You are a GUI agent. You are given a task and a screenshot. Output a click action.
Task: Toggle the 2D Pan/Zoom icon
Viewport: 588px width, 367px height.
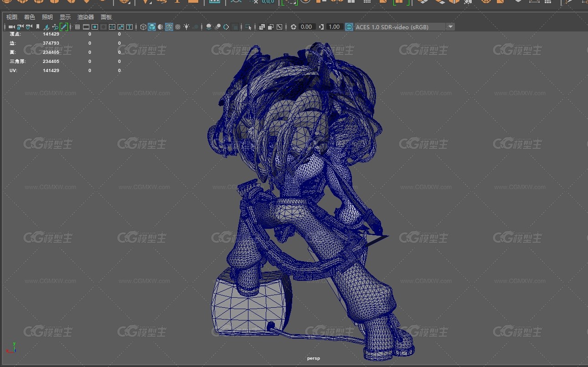(55, 27)
